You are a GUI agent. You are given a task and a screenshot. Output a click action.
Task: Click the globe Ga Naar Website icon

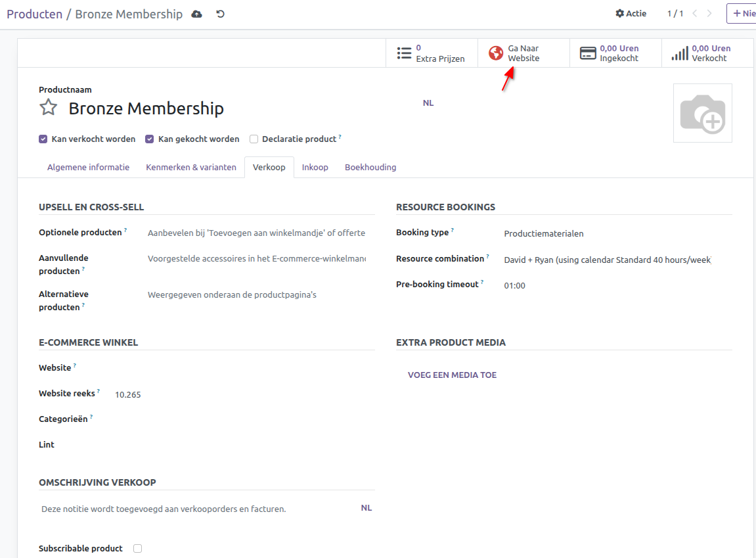(496, 53)
